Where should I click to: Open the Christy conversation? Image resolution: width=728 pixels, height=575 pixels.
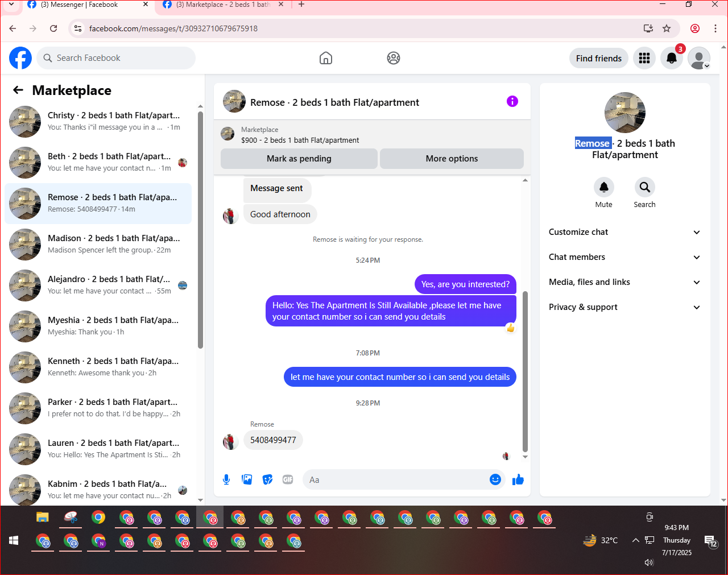(98, 122)
